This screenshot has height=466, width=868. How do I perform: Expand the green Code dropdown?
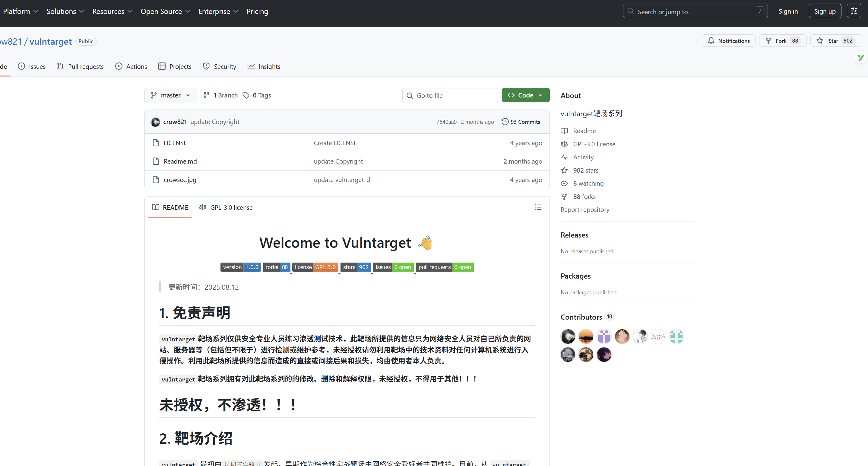(525, 95)
